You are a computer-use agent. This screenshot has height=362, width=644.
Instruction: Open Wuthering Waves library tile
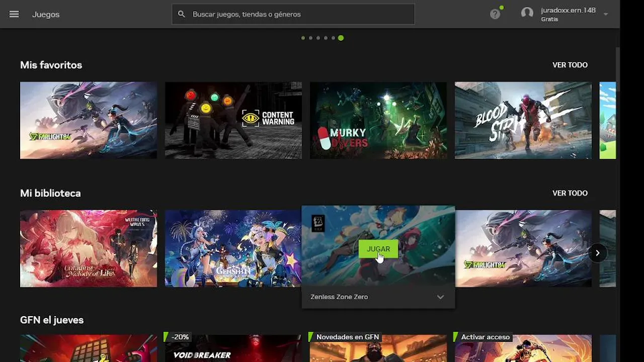89,248
